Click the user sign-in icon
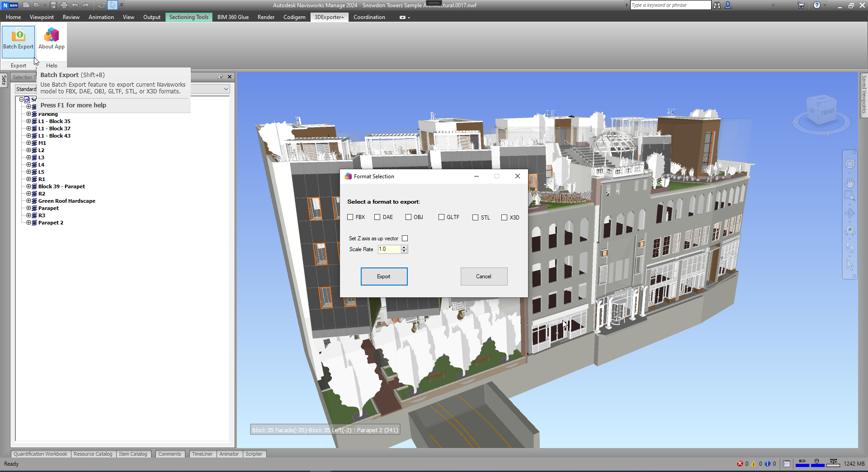 (x=728, y=5)
